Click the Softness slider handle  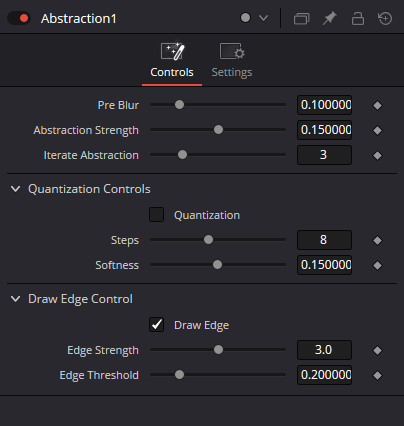tap(217, 265)
